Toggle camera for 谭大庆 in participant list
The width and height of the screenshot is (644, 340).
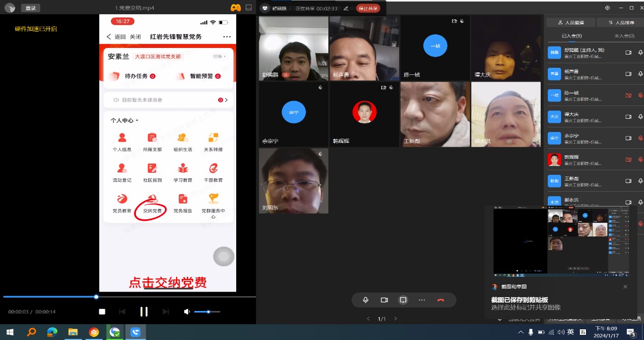click(628, 117)
